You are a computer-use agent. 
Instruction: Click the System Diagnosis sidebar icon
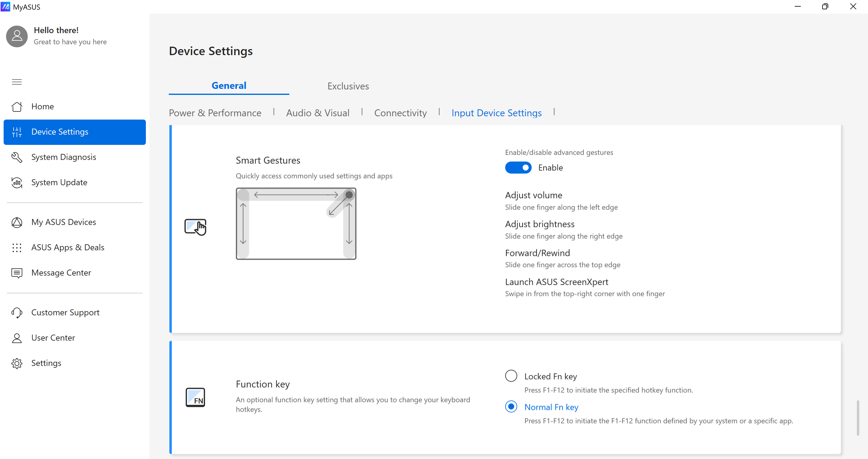tap(17, 157)
